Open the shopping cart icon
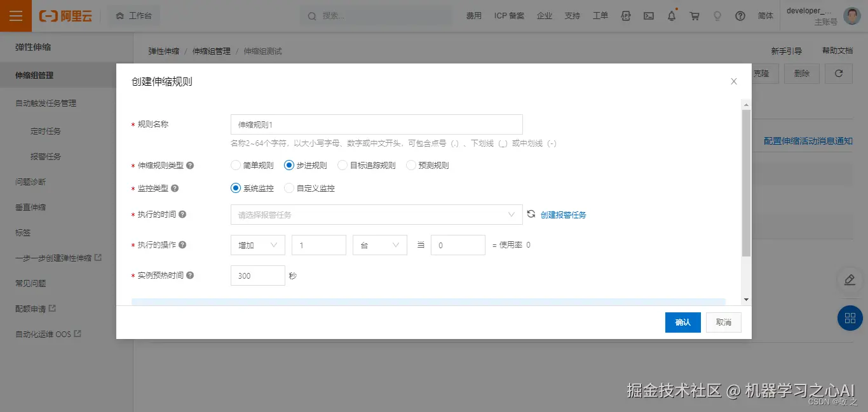 695,16
